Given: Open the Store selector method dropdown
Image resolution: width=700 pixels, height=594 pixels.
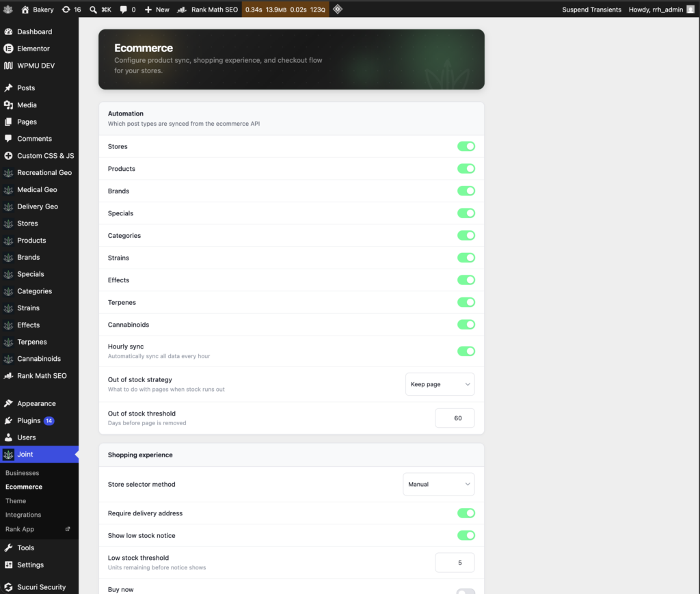Looking at the screenshot, I should coord(439,484).
